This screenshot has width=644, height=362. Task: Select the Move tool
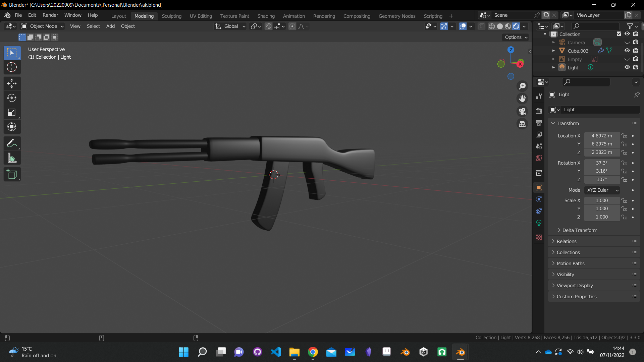12,83
